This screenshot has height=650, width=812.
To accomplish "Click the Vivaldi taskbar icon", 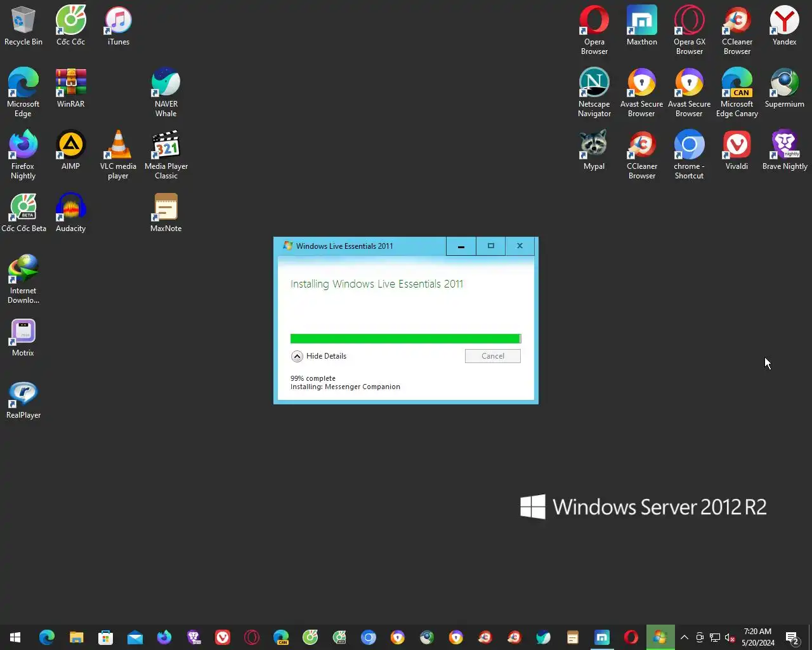I will (223, 637).
